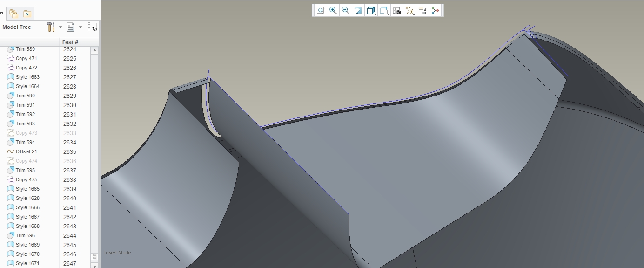
Task: Click feature number 2644
Action: click(x=70, y=236)
